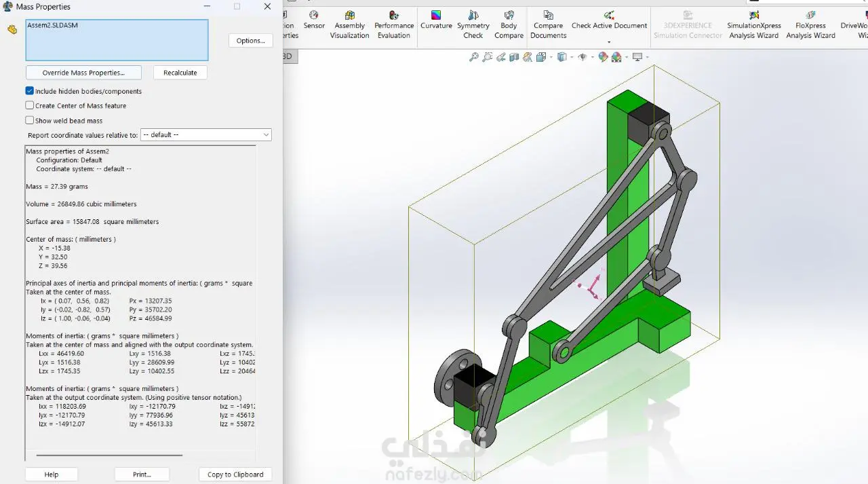Click 'Mass = 27.39 grams' text
This screenshot has height=484, width=868.
57,187
